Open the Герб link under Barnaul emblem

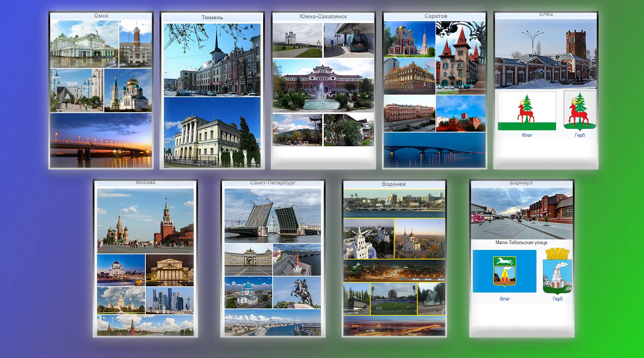(557, 299)
